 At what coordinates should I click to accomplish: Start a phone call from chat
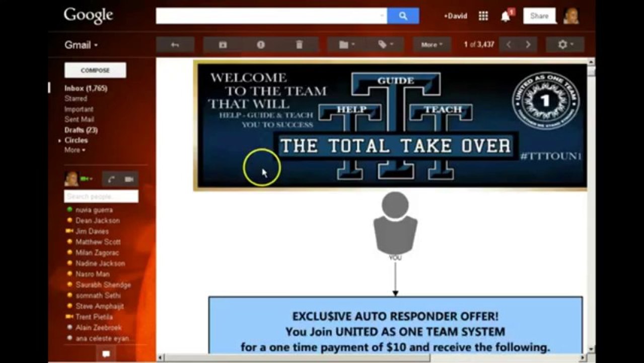tap(111, 179)
